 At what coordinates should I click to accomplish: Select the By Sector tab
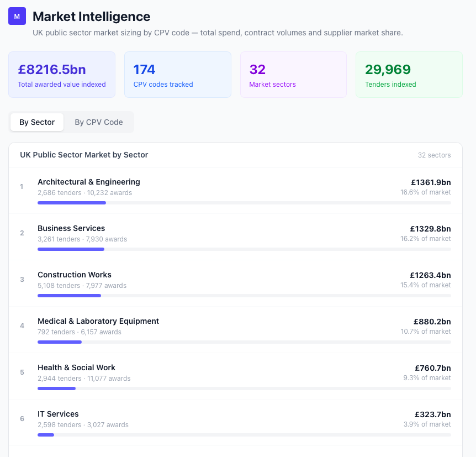pyautogui.click(x=37, y=122)
